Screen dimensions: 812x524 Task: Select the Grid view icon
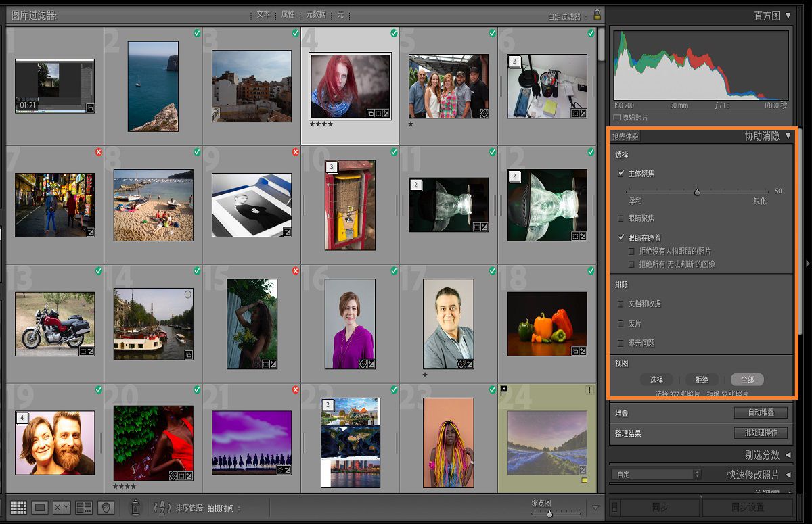click(18, 508)
